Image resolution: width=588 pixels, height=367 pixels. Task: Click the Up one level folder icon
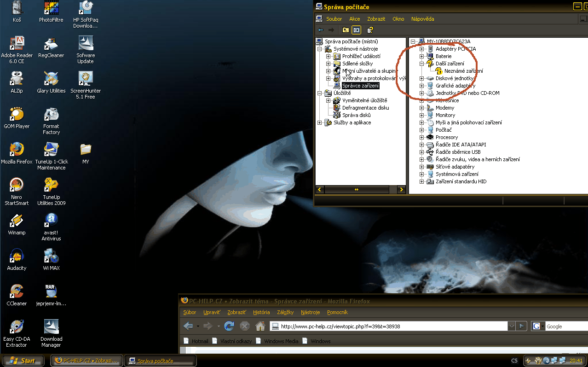346,30
